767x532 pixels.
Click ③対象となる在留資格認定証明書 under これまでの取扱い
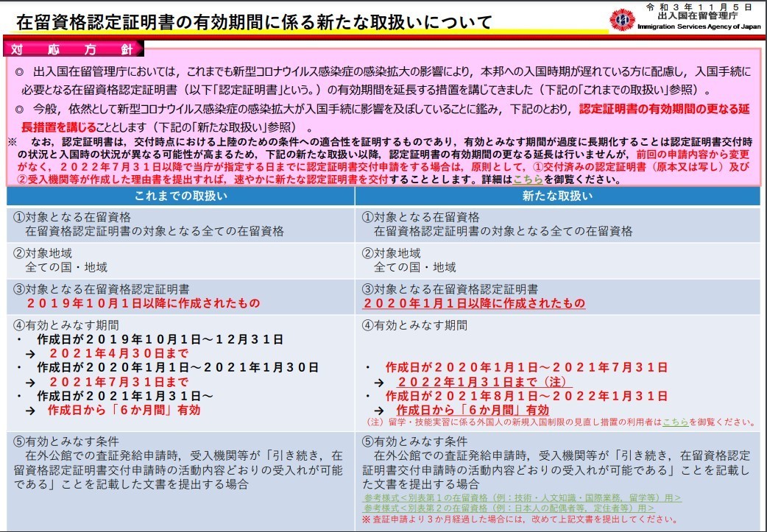102,289
